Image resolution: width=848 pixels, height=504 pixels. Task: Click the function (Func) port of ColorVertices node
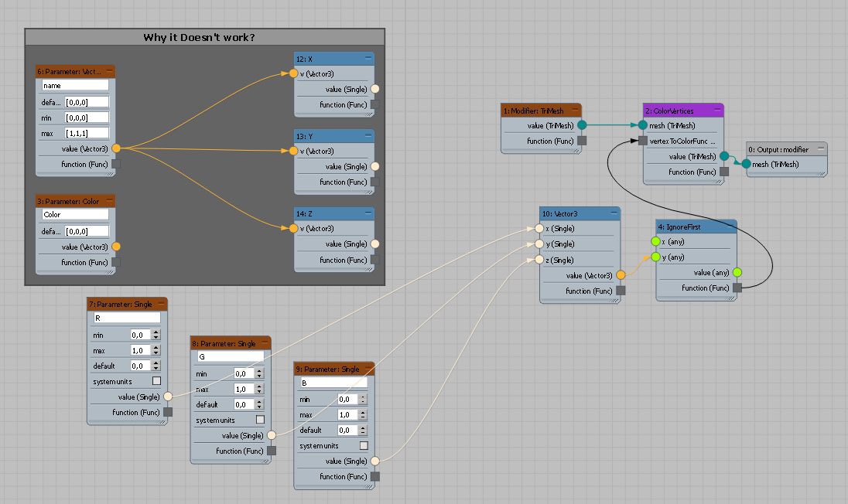click(724, 172)
